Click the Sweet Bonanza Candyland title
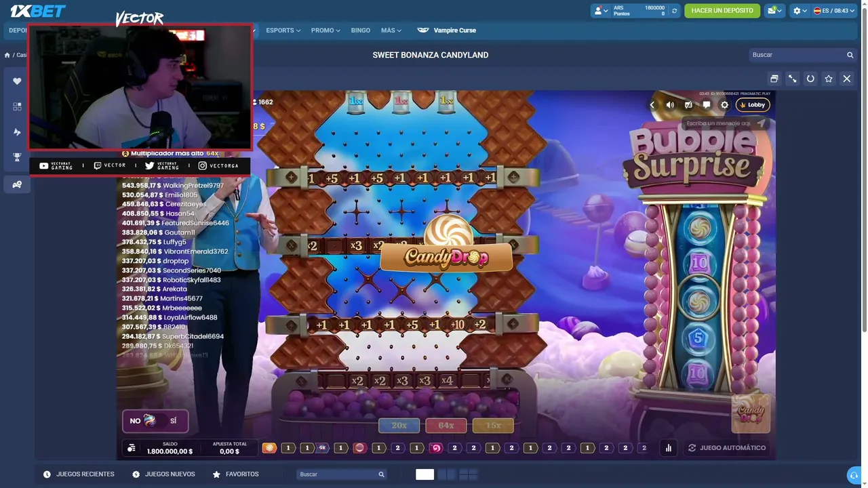The width and height of the screenshot is (868, 488). [431, 55]
